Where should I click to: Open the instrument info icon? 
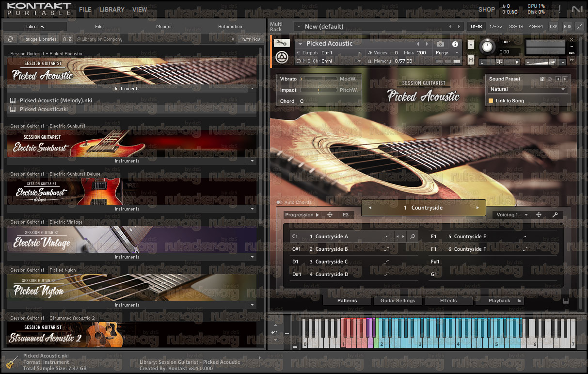pos(455,44)
